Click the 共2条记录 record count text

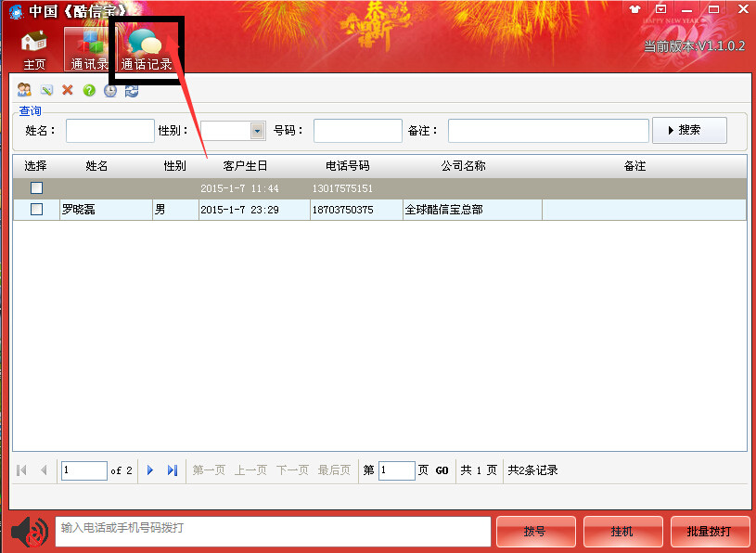click(532, 470)
